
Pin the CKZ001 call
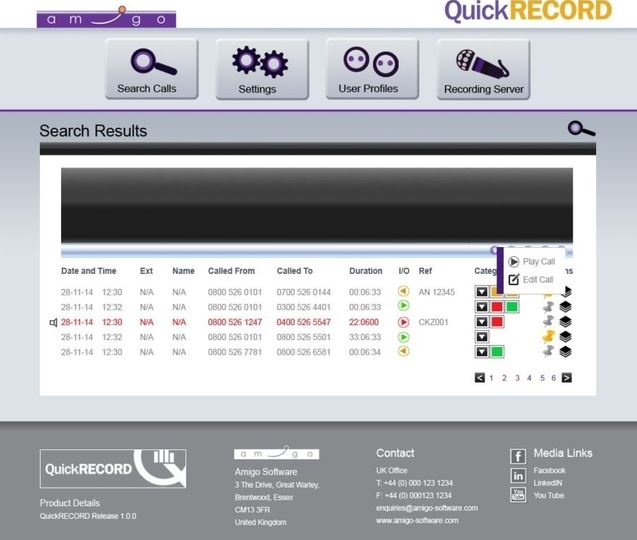548,321
